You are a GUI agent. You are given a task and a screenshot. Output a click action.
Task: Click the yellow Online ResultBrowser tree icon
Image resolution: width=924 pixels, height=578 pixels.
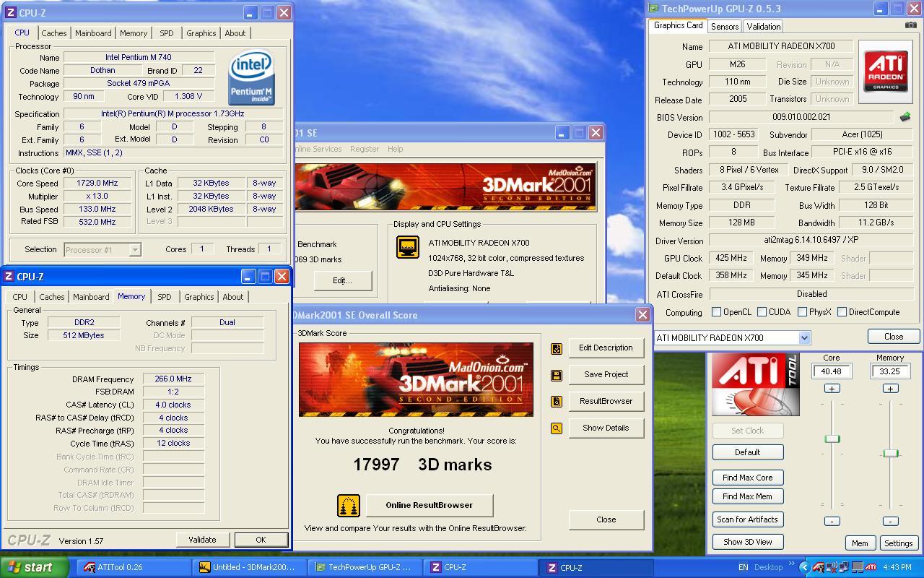pyautogui.click(x=349, y=506)
